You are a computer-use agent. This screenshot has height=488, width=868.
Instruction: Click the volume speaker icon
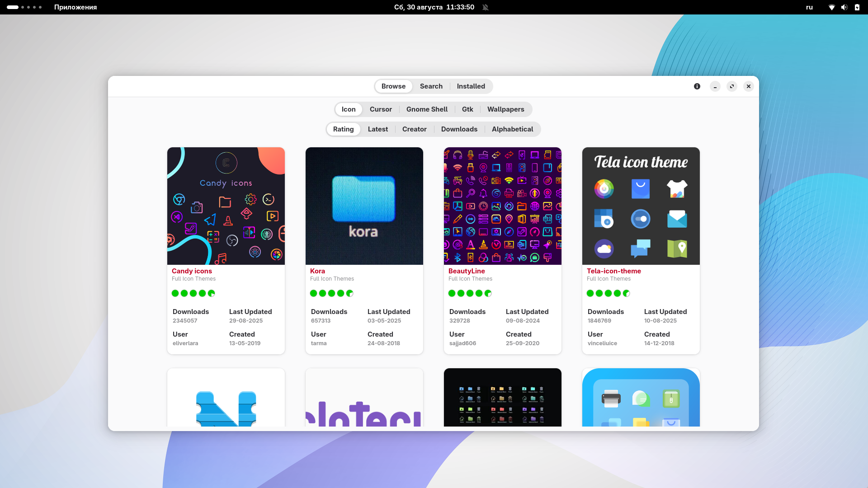(844, 7)
